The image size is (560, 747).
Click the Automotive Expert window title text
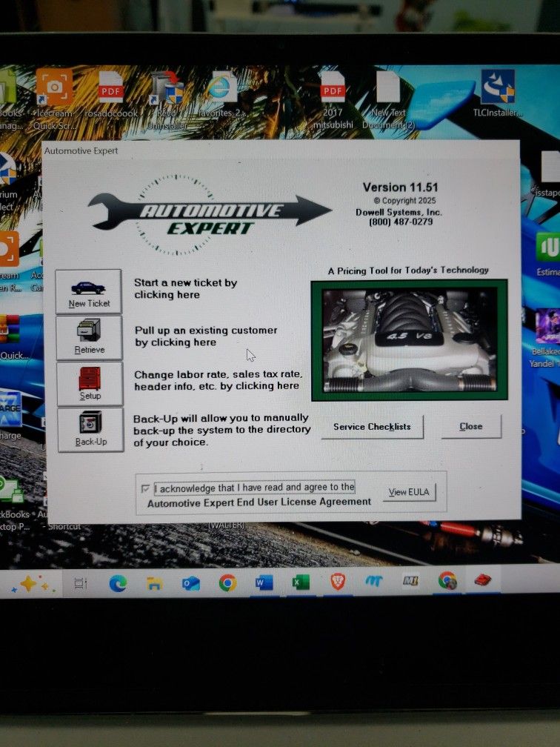click(x=81, y=151)
